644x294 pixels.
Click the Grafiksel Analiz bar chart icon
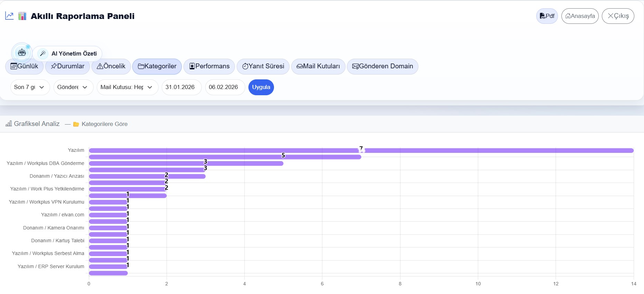point(9,124)
